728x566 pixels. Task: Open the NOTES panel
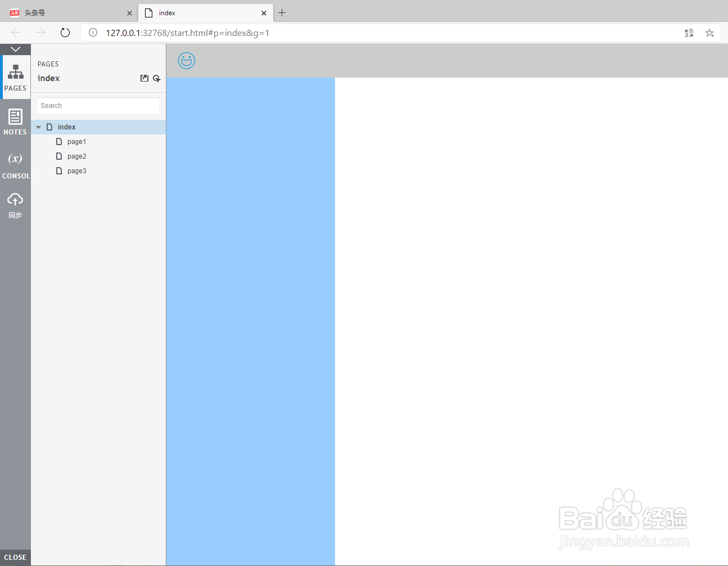pos(15,122)
